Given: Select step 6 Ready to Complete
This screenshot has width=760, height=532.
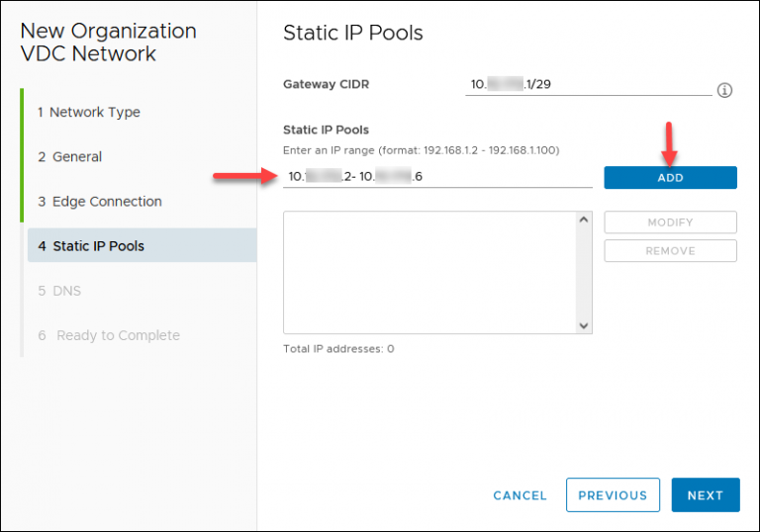Looking at the screenshot, I should [117, 335].
